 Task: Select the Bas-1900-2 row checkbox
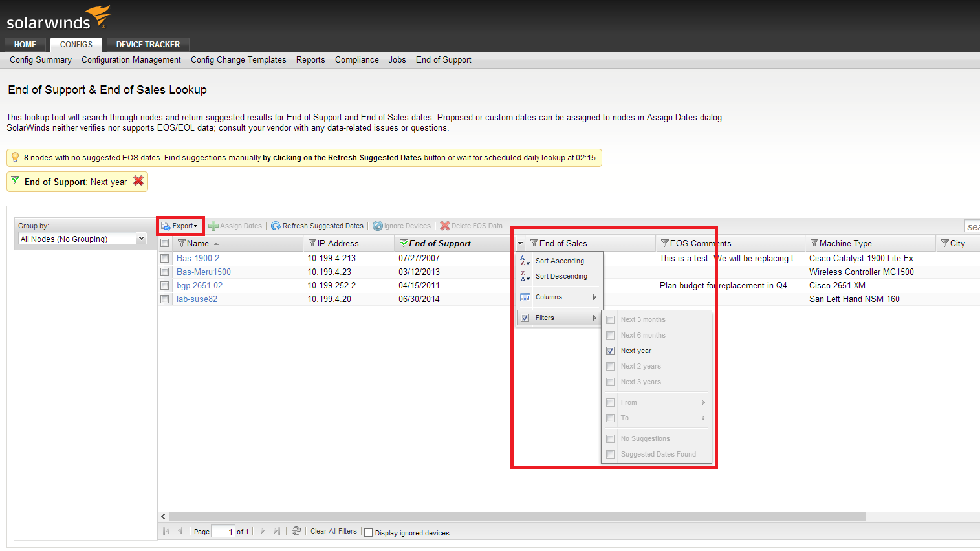[165, 258]
